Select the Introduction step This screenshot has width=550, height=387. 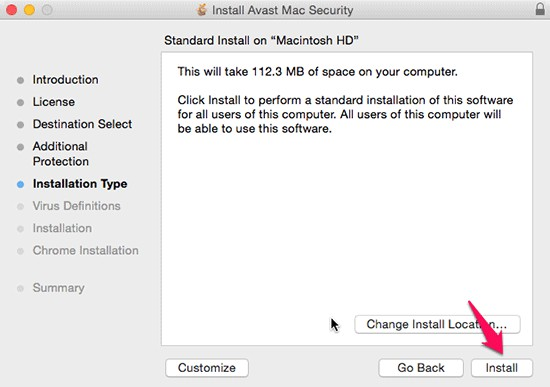pos(66,80)
